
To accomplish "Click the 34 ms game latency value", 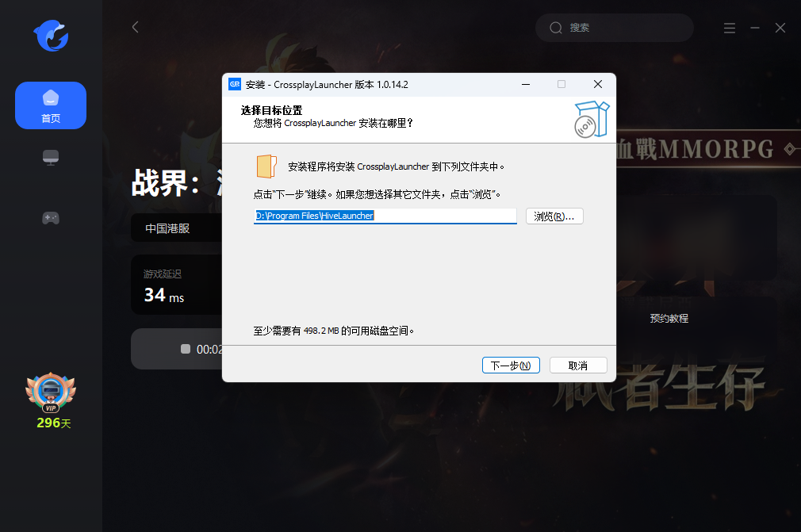I will pyautogui.click(x=164, y=295).
